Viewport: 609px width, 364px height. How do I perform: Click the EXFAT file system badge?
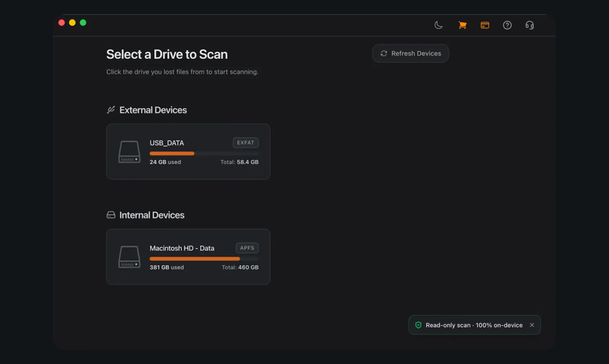pyautogui.click(x=246, y=143)
